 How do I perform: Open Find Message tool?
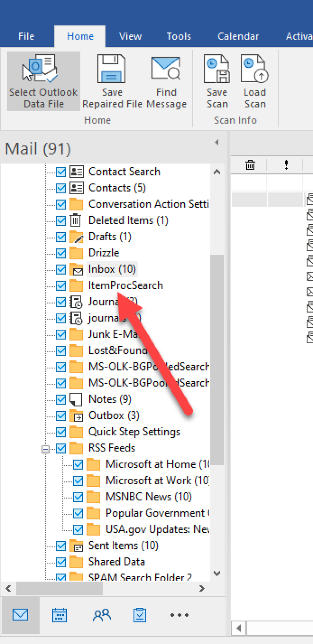pos(166,81)
